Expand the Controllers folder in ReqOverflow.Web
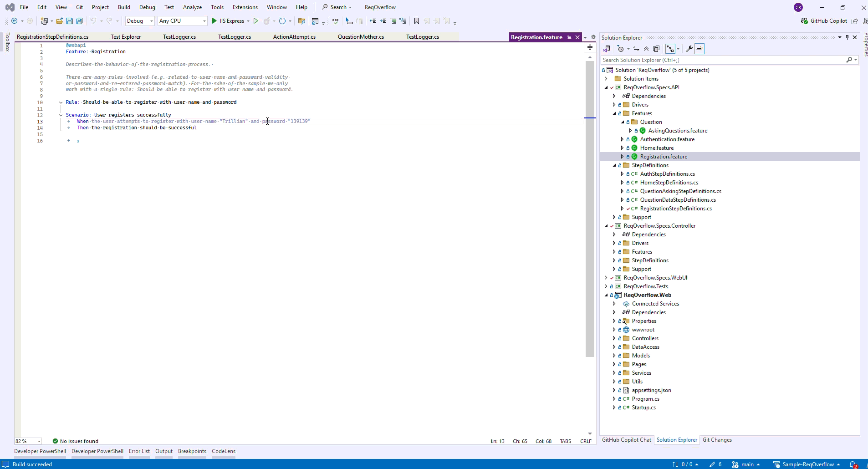 pos(614,338)
